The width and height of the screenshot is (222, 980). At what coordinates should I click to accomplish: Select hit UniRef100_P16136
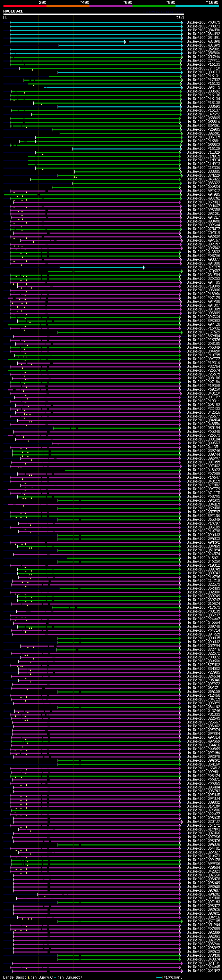pyautogui.click(x=203, y=95)
